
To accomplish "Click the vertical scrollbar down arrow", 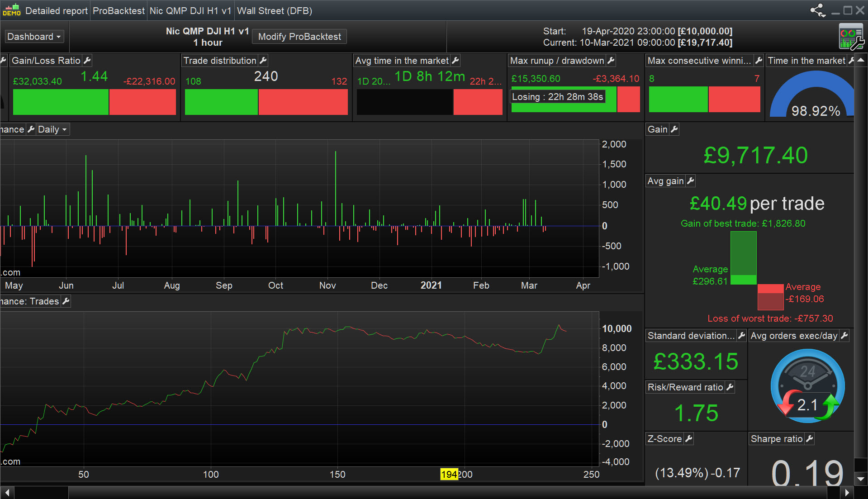I will pos(860,479).
